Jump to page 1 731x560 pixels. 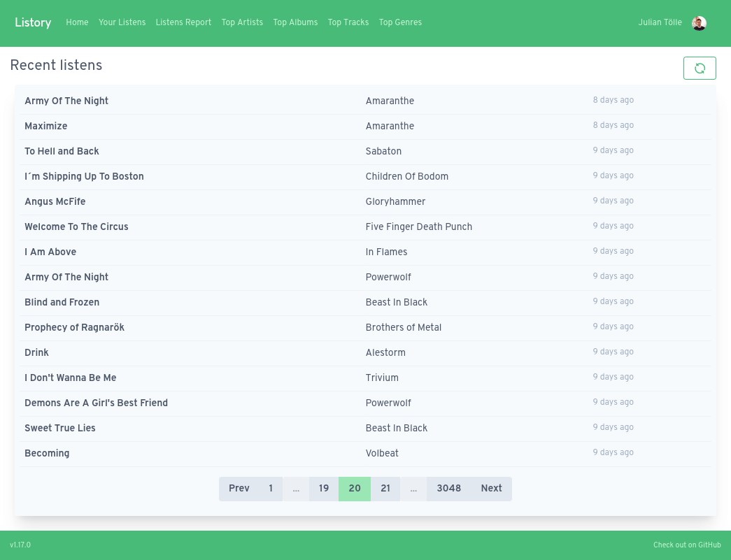pyautogui.click(x=271, y=489)
